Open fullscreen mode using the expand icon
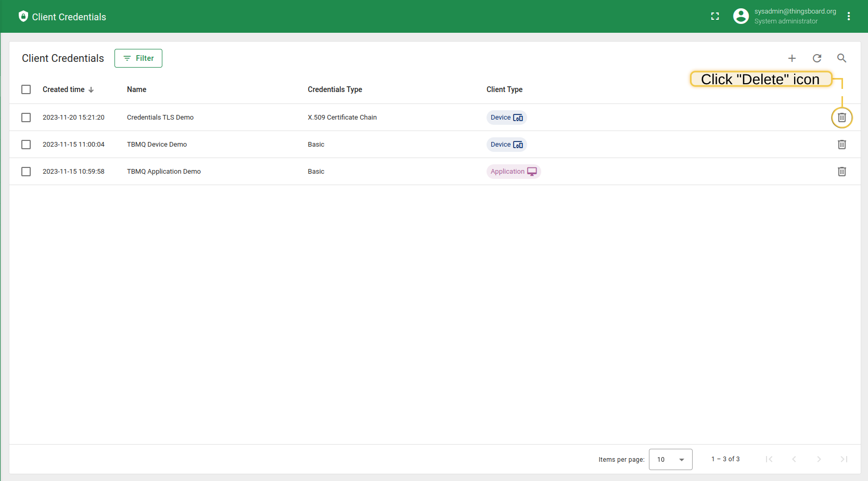This screenshot has height=481, width=868. pyautogui.click(x=715, y=16)
